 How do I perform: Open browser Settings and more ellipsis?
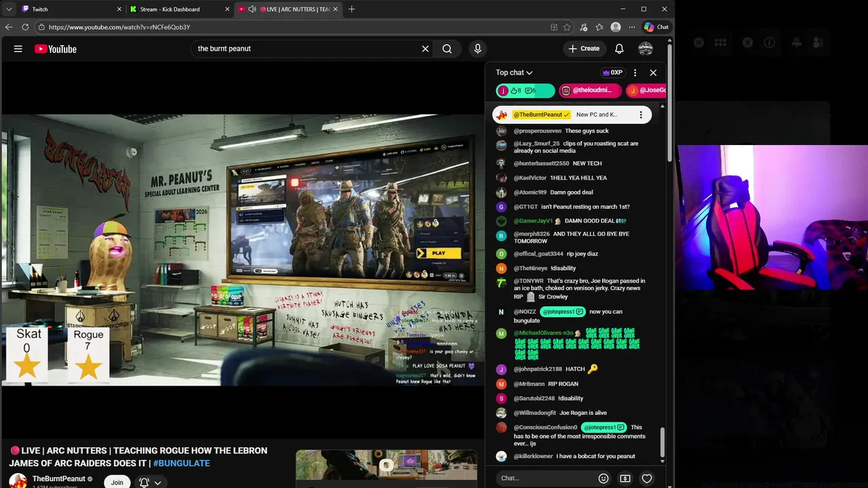click(632, 27)
